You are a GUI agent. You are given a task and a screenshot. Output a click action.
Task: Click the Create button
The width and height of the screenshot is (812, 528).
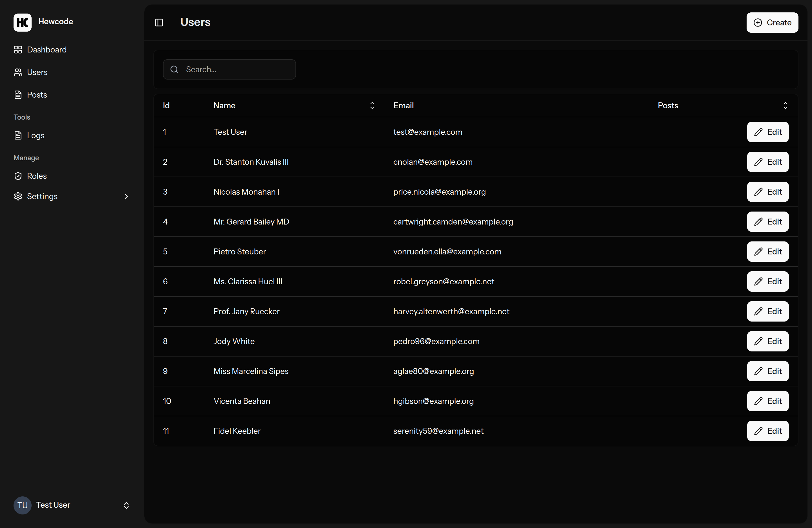(x=772, y=23)
